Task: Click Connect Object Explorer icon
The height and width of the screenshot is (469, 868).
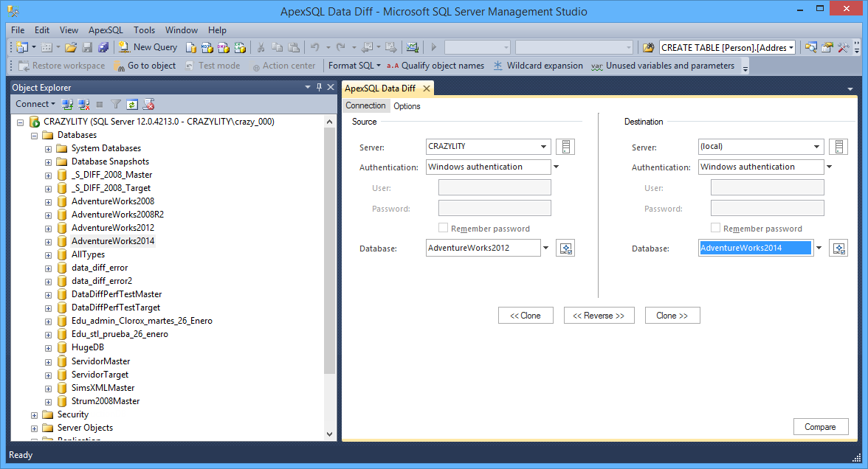Action: point(68,104)
